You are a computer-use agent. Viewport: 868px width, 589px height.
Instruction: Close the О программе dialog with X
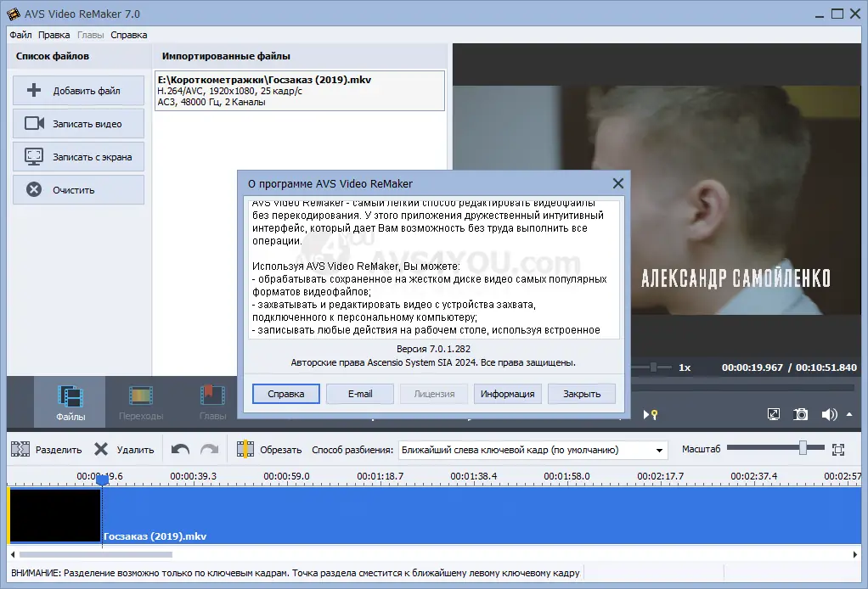pos(617,183)
